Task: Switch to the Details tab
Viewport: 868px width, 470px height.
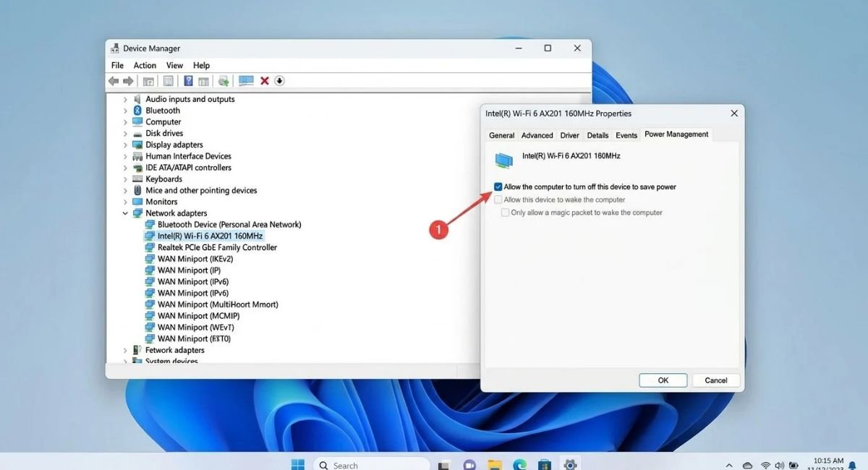Action: [x=597, y=135]
